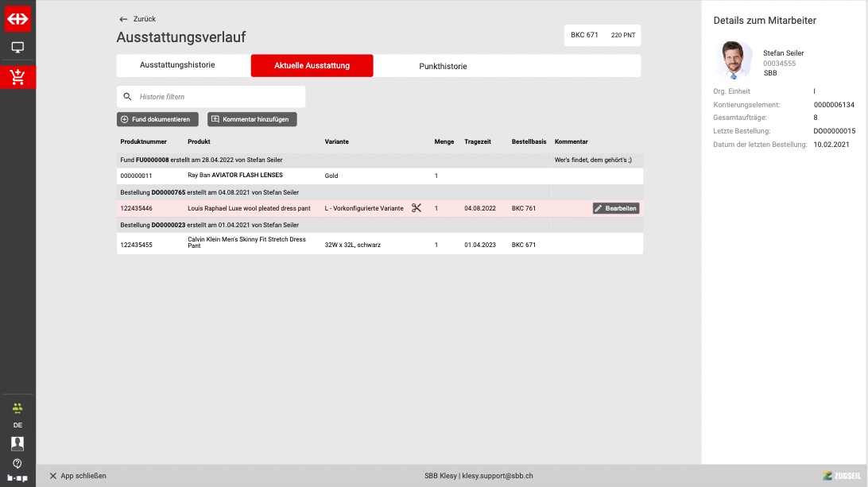Click the Kommentar column header
This screenshot has width=868, height=487.
tap(572, 141)
